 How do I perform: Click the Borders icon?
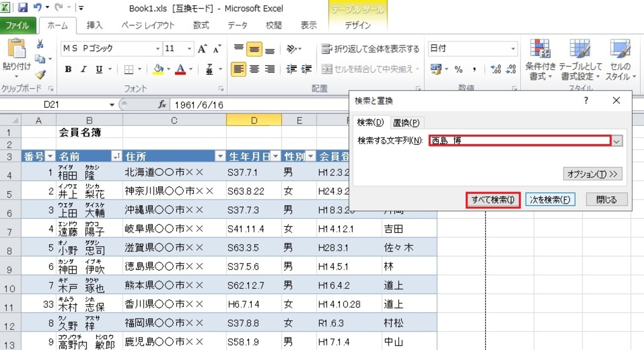coord(129,69)
